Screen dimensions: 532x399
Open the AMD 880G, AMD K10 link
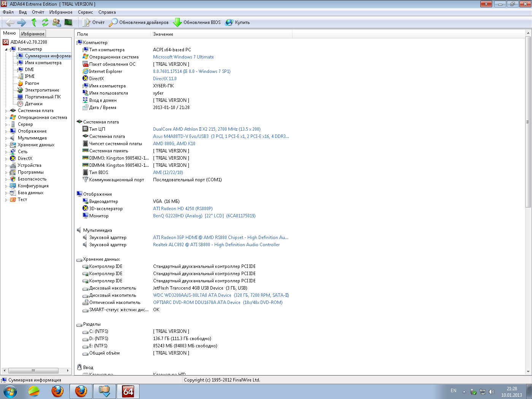[174, 144]
